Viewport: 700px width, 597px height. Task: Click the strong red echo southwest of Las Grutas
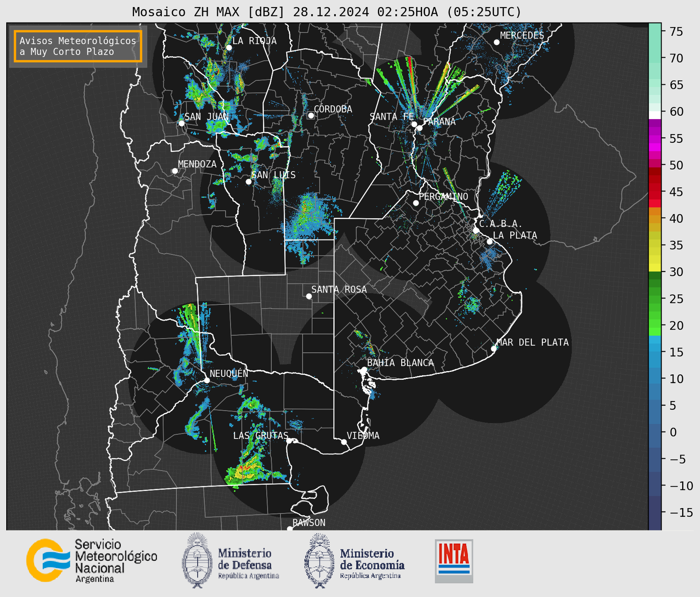point(246,468)
